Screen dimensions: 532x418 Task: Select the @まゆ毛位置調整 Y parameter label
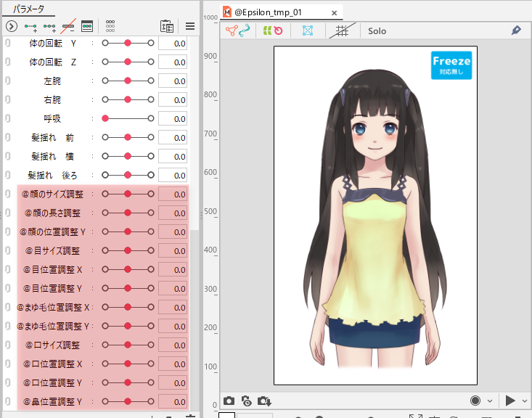(53, 326)
